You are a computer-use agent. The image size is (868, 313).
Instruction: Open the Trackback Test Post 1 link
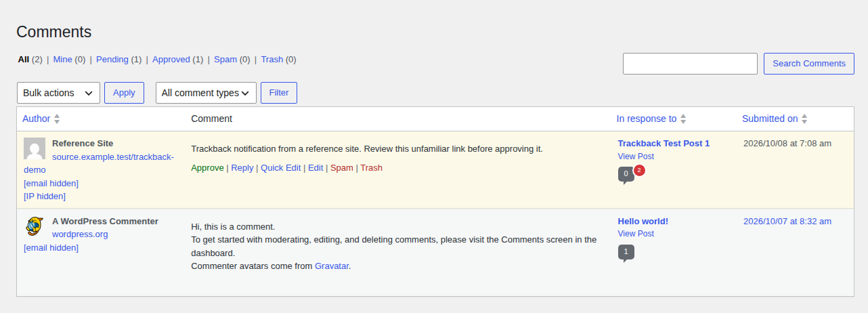coord(664,144)
